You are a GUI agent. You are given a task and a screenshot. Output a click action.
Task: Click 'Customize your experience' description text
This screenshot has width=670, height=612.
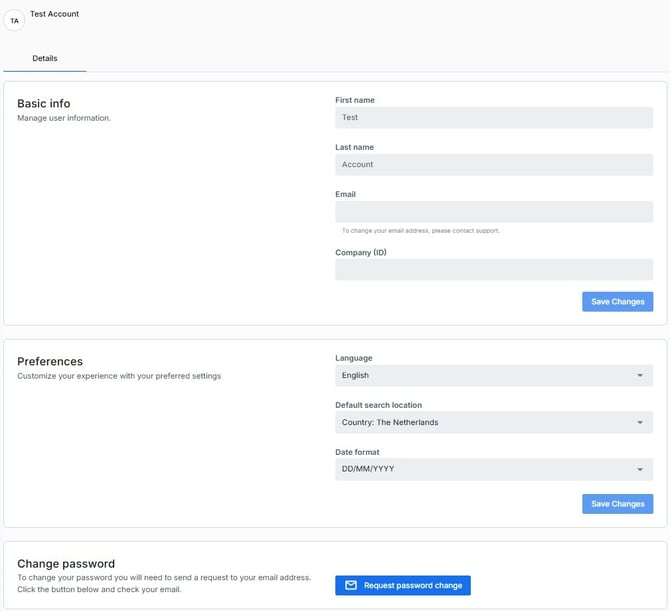click(119, 376)
